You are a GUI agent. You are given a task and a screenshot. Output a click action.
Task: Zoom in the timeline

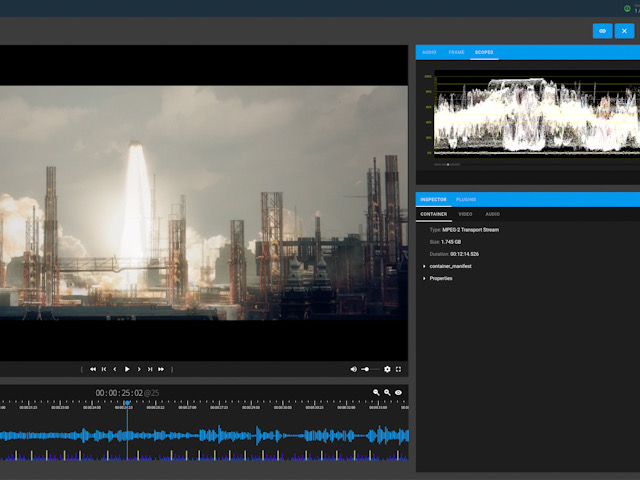[x=387, y=392]
